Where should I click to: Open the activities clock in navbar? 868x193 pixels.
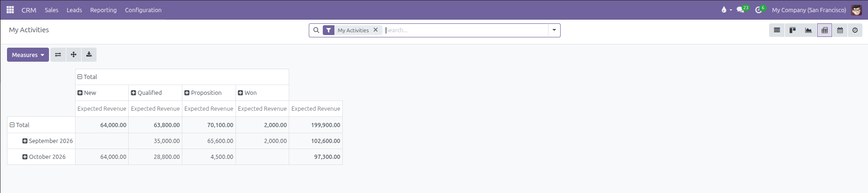759,10
